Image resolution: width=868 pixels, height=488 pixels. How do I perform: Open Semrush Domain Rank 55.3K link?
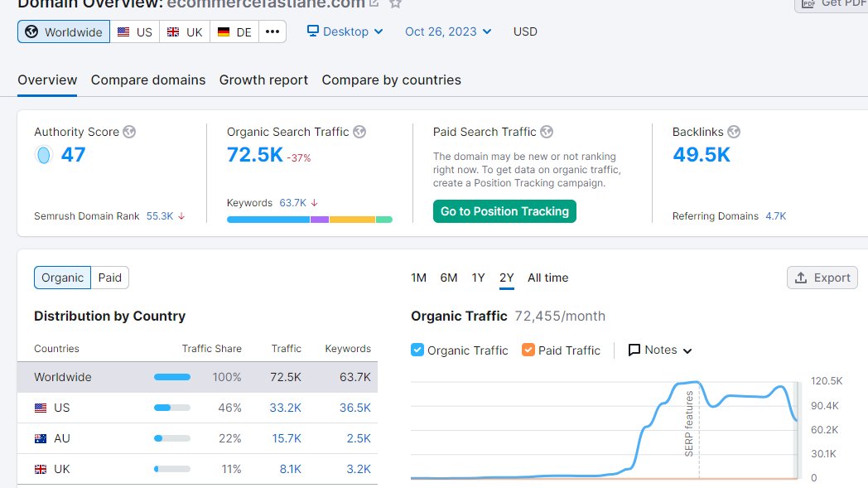click(160, 216)
